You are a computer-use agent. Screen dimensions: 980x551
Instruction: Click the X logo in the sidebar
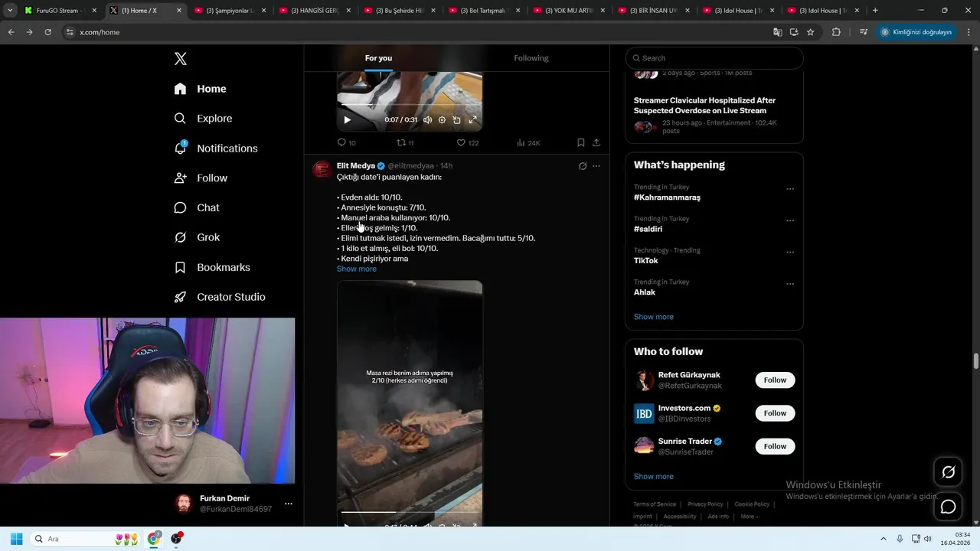pos(181,59)
